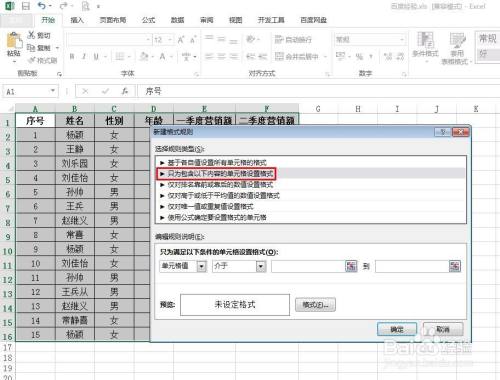Image resolution: width=500 pixels, height=380 pixels.
Task: Toggle Bold formatting
Action: click(x=72, y=56)
